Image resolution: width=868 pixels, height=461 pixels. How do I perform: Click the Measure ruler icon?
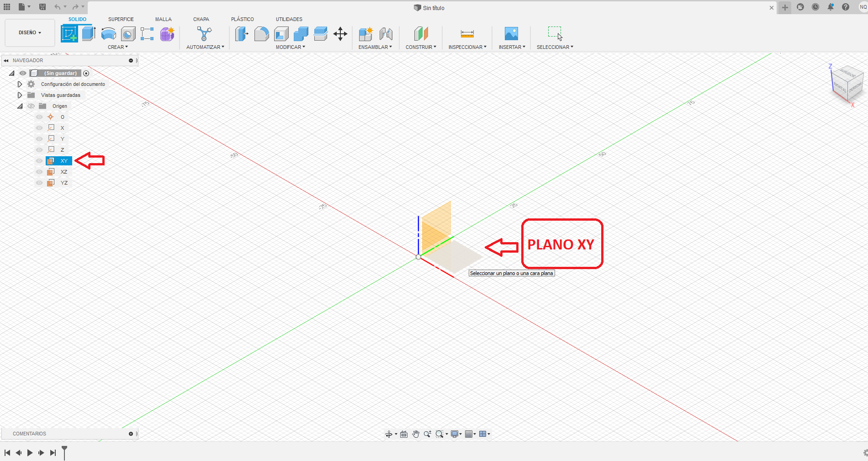[467, 34]
